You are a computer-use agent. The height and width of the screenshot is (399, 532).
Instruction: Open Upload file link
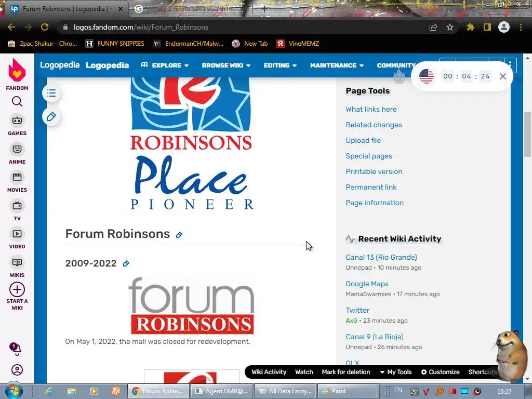click(x=363, y=140)
